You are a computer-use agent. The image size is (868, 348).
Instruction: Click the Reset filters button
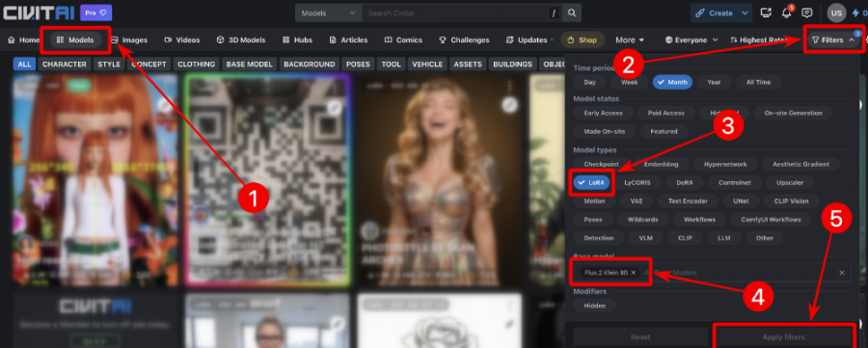640,337
